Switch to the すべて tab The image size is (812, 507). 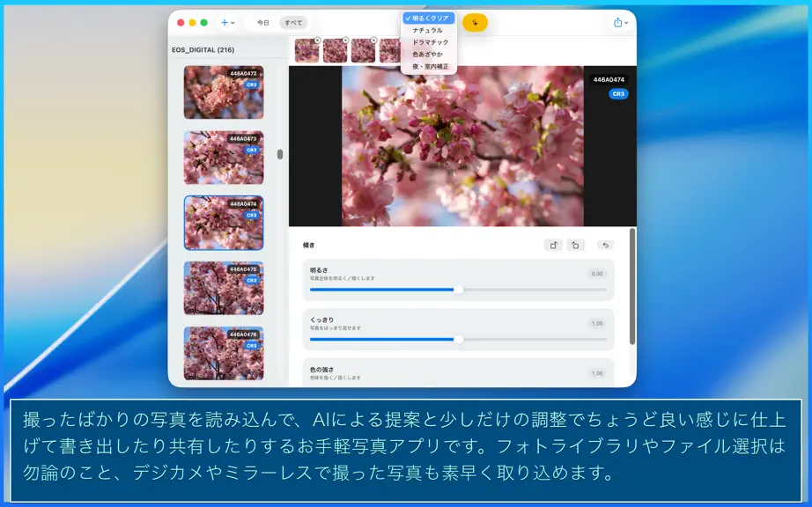(293, 23)
